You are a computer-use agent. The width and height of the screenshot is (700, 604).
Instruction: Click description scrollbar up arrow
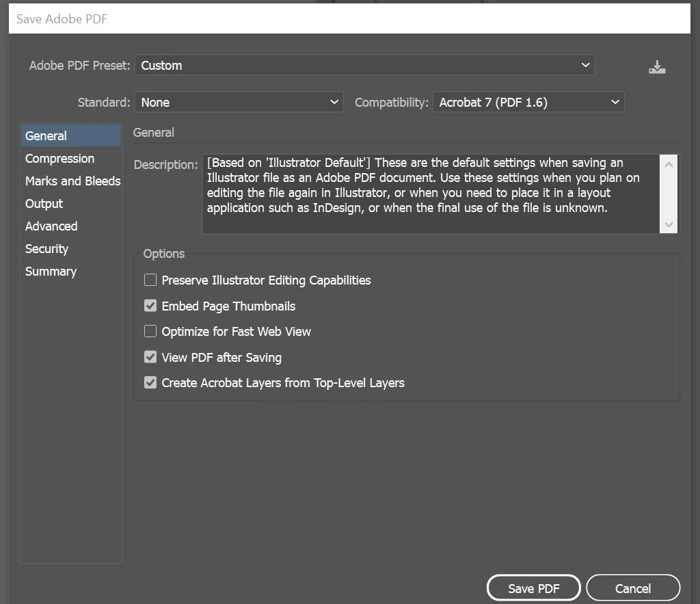click(x=669, y=164)
